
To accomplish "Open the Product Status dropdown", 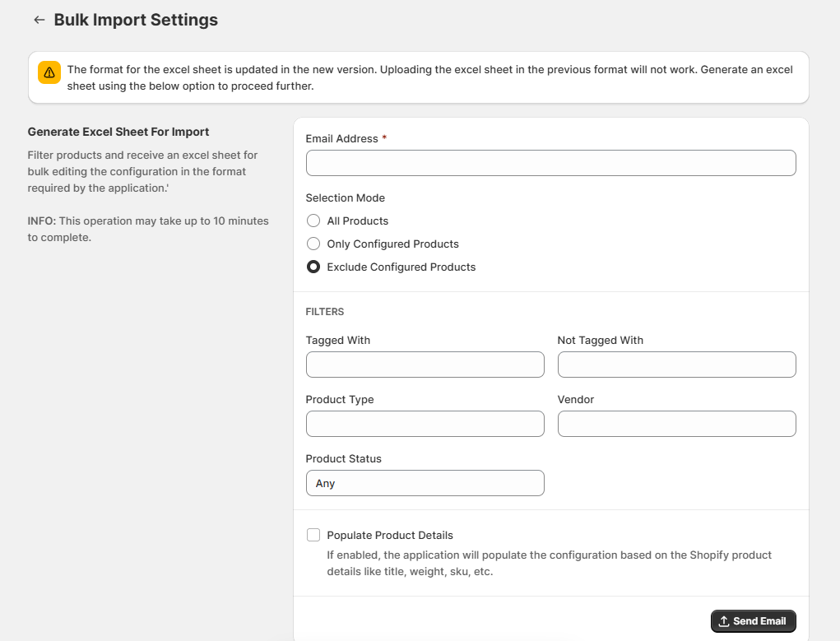I will coord(425,483).
